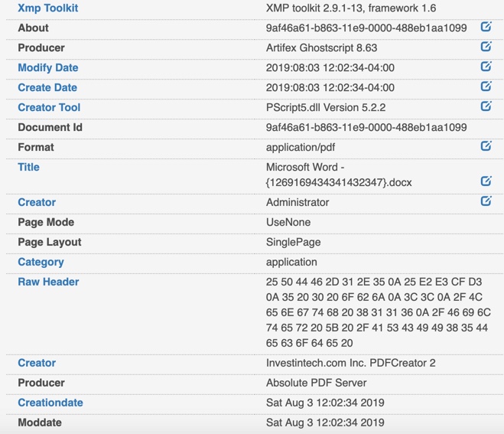Open the Xmp Toolkit link
This screenshot has width=504, height=434.
48,8
